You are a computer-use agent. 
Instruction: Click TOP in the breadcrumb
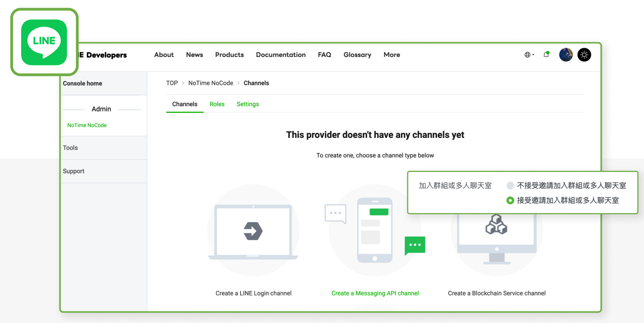tap(172, 83)
